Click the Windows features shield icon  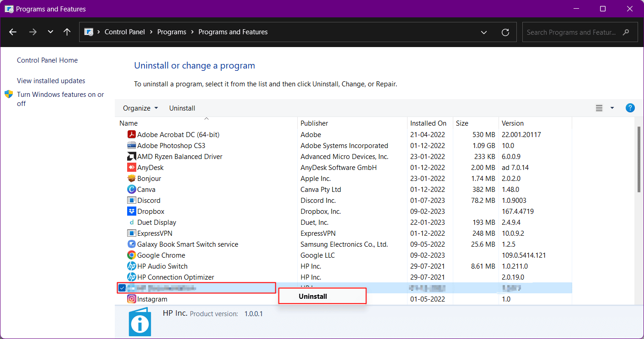[x=9, y=94]
